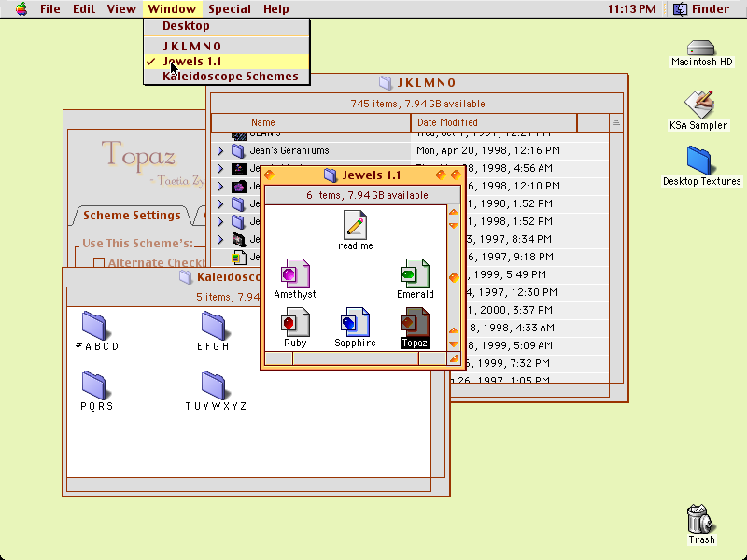The height and width of the screenshot is (560, 747).
Task: Choose JKLMNO in the Window menu
Action: coord(227,46)
